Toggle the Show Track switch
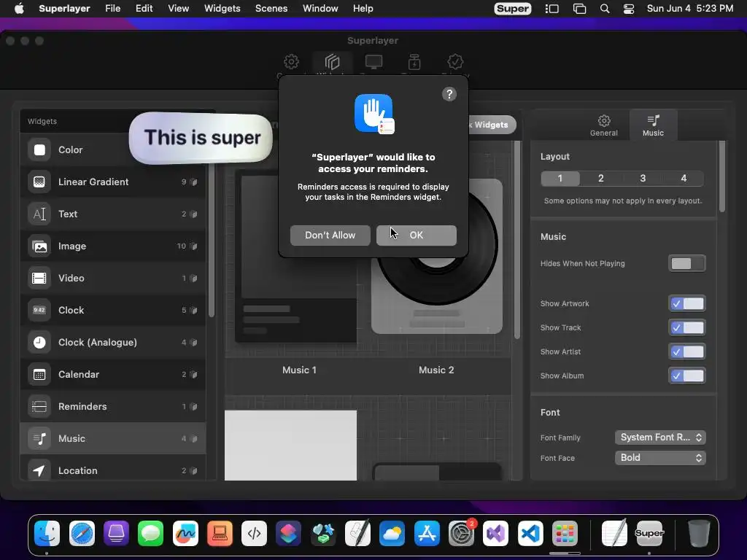This screenshot has height=560, width=747. pyautogui.click(x=687, y=327)
